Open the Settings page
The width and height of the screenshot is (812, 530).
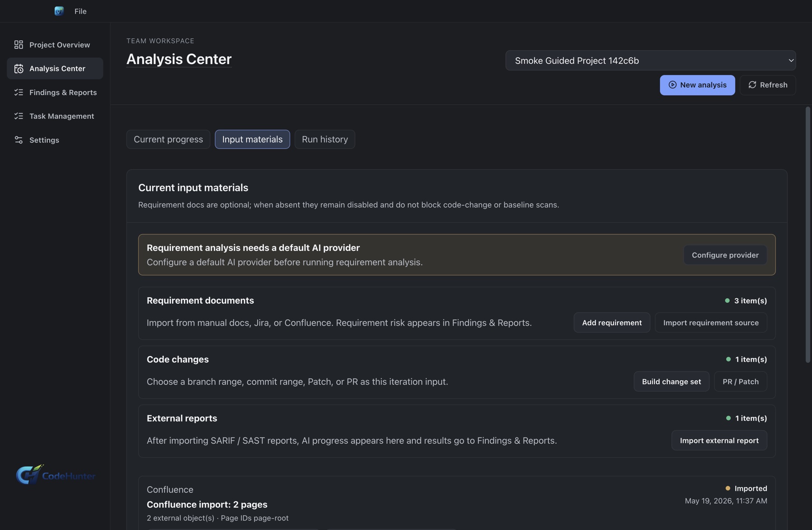55,140
